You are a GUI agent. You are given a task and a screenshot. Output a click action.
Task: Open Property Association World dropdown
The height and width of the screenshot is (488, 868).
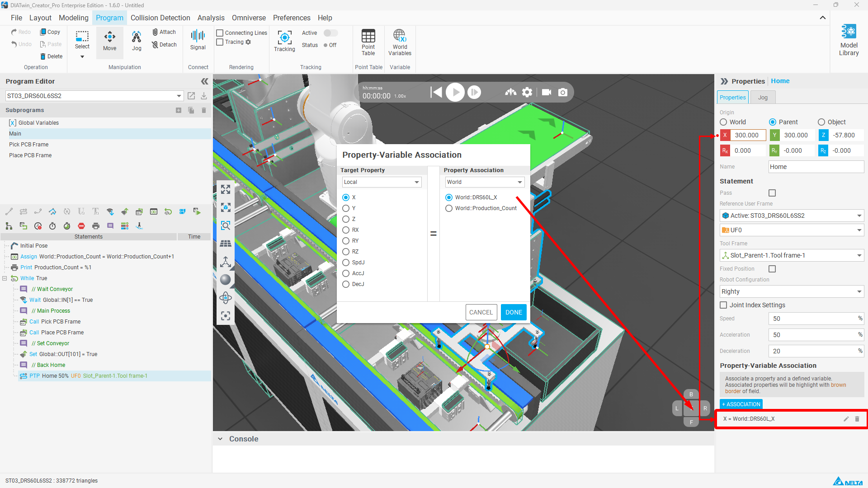click(x=485, y=182)
